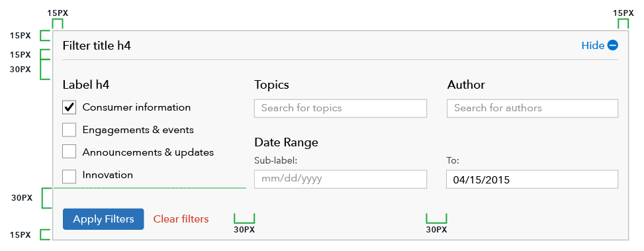Click the Innovation label text
The height and width of the screenshot is (251, 644).
pos(108,175)
